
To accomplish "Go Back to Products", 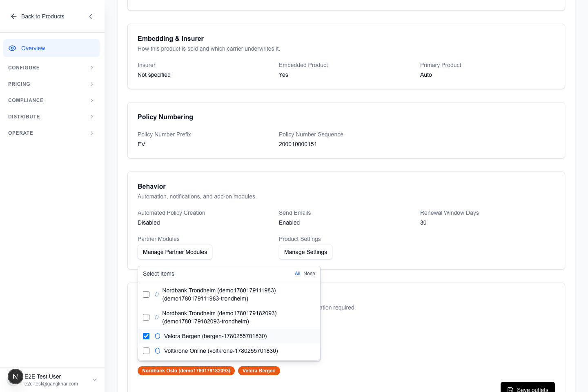I will point(38,16).
